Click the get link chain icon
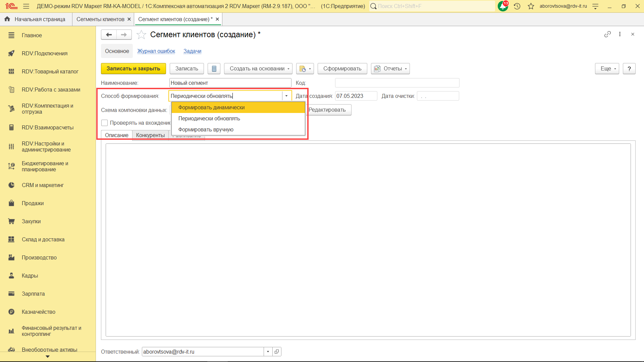Viewport: 644px width, 362px height. coord(607,34)
